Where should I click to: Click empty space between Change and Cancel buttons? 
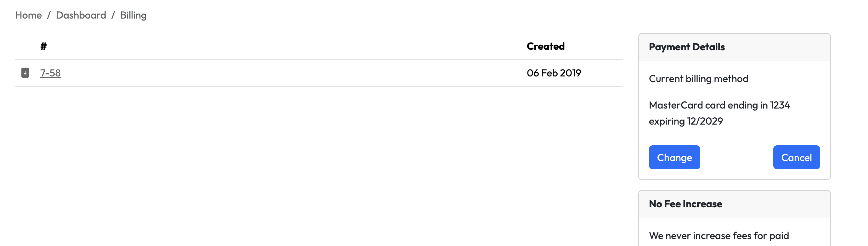coord(736,157)
